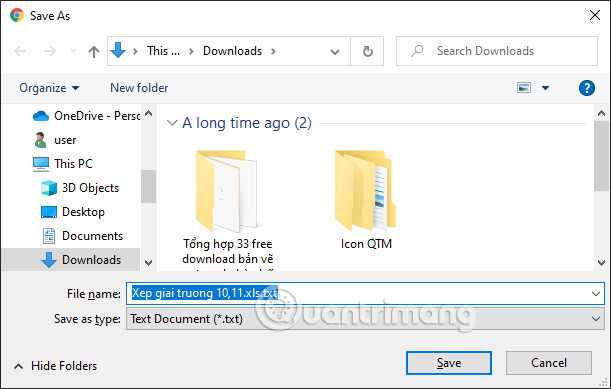
Task: Click sidebar scroll up arrow
Action: (148, 113)
